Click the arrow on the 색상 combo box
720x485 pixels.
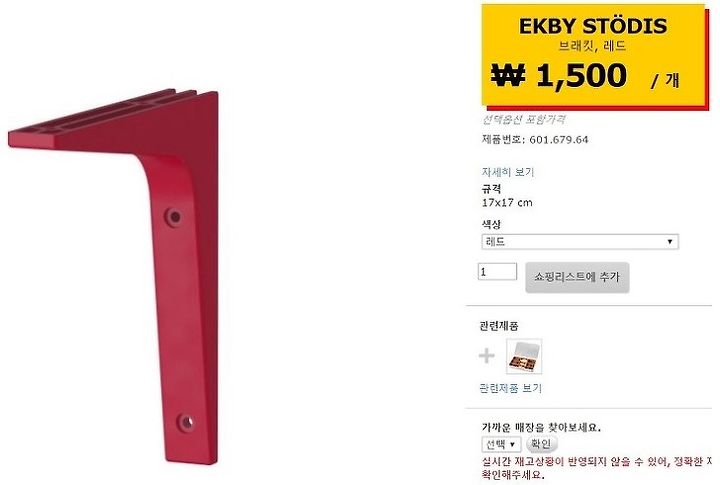click(x=670, y=242)
